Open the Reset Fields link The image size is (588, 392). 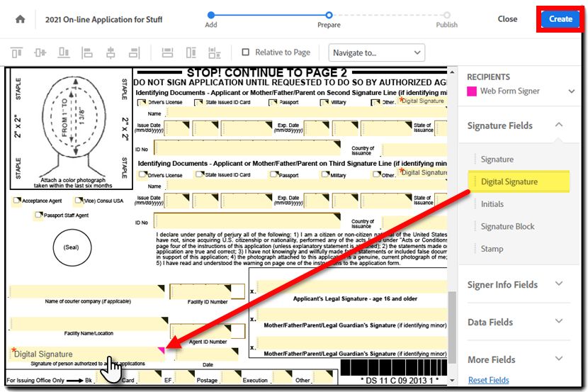(488, 381)
